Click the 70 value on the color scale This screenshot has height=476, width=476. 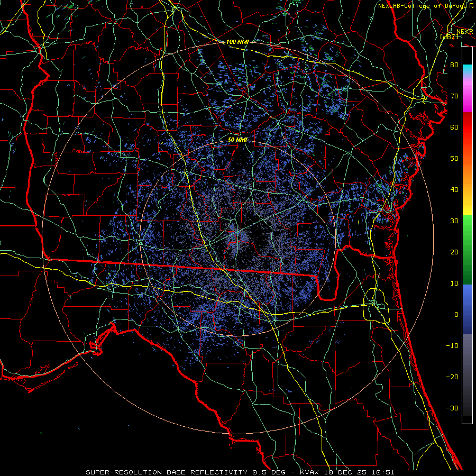(454, 96)
